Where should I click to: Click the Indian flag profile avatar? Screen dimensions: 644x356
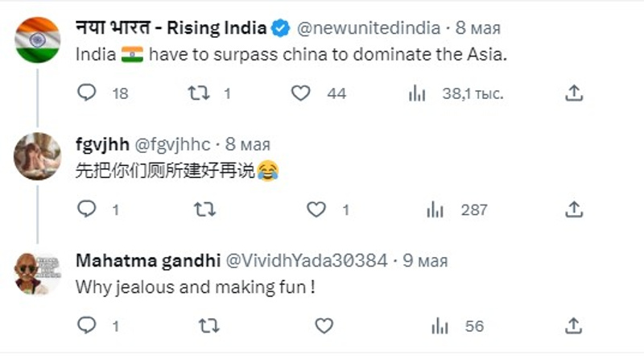click(x=37, y=39)
